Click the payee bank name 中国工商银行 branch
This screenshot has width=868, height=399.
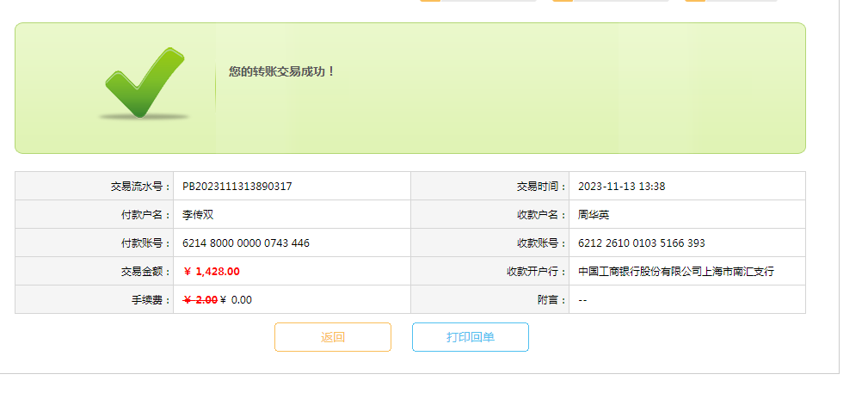click(675, 271)
